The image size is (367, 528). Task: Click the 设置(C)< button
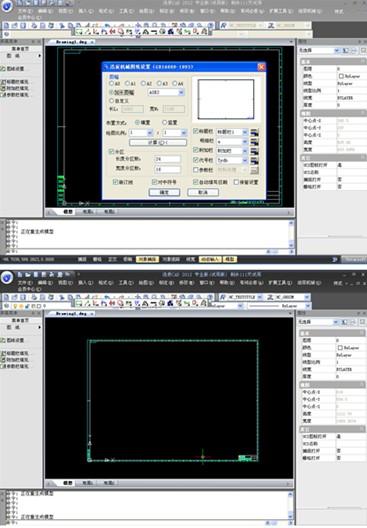(158, 143)
